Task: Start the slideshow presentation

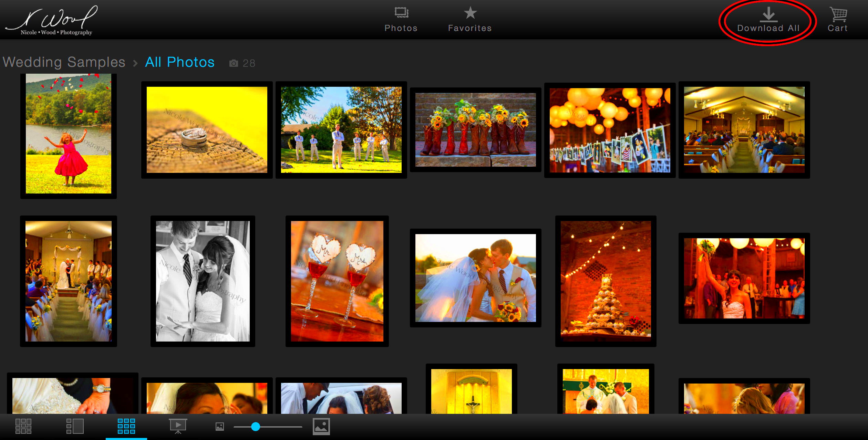Action: coord(178,426)
